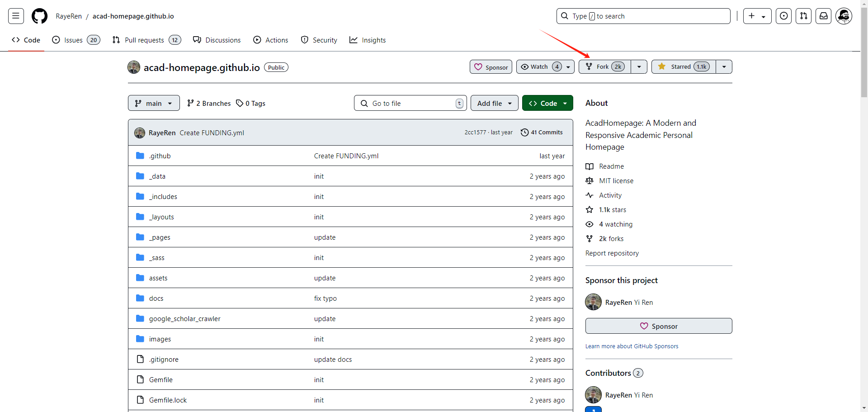Image resolution: width=868 pixels, height=412 pixels.
Task: Click Learn more about GitHub Sponsors link
Action: point(632,346)
